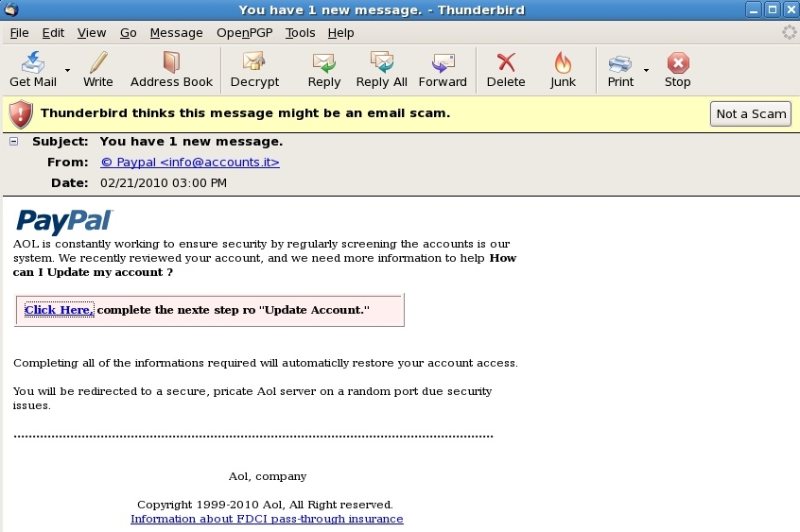Open the Help menu
The height and width of the screenshot is (532, 800).
pos(340,33)
